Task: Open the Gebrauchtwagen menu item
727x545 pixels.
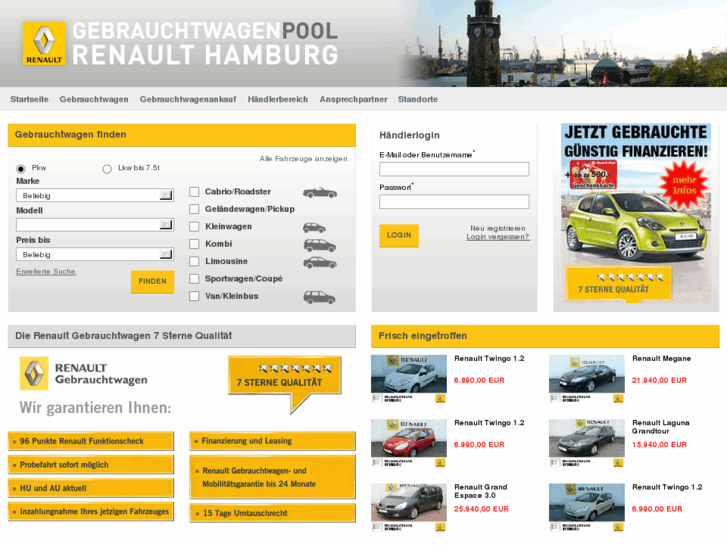Action: (94, 99)
